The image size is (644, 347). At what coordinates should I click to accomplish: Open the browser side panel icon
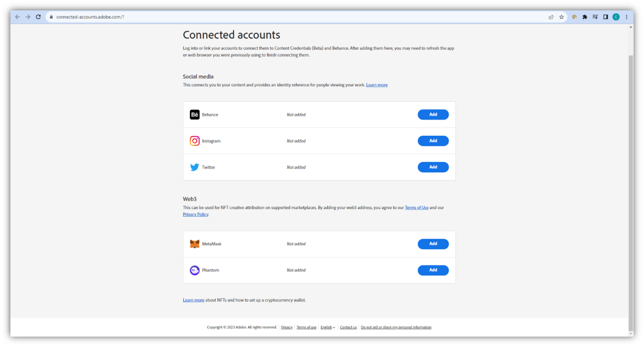[x=605, y=17]
